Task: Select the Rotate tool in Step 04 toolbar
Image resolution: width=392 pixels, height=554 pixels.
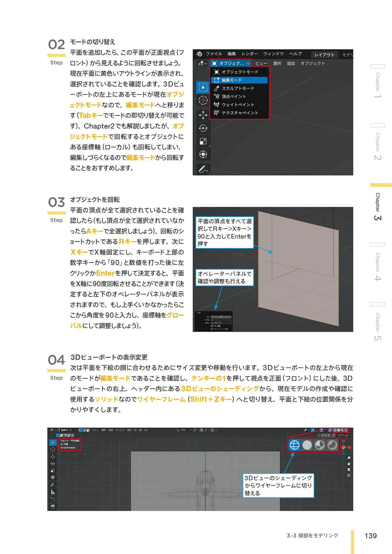Action: (53, 464)
